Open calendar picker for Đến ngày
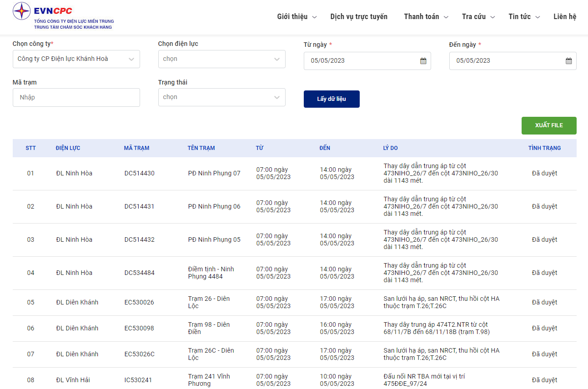Viewport: 588px width, 389px height. click(x=568, y=61)
